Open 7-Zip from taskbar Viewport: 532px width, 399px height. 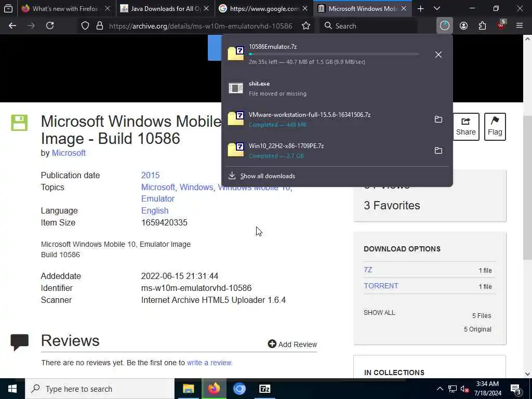(264, 389)
